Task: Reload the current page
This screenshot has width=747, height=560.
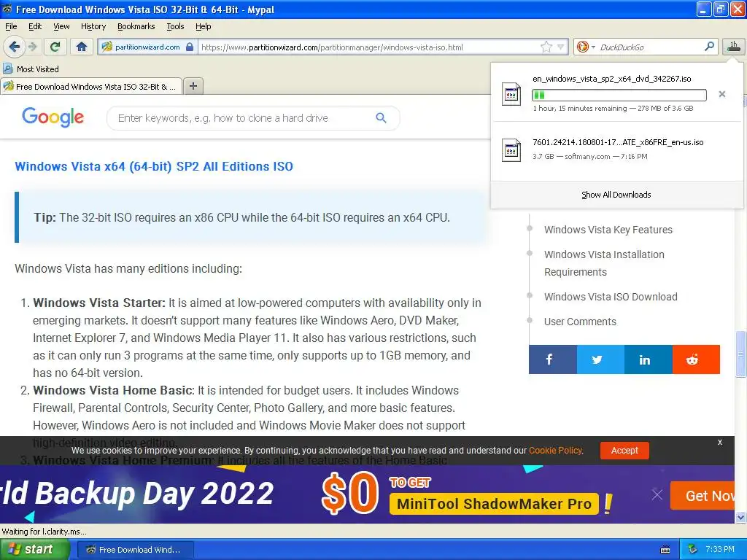Action: (55, 47)
